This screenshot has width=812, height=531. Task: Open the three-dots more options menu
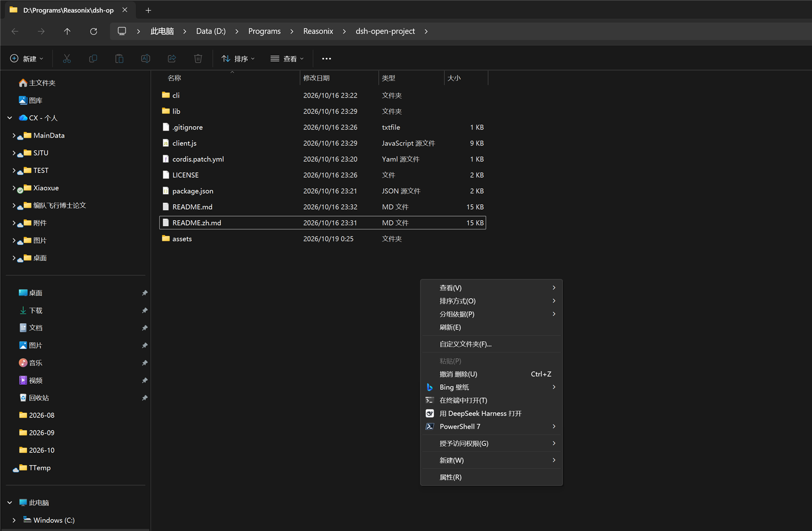tap(326, 59)
